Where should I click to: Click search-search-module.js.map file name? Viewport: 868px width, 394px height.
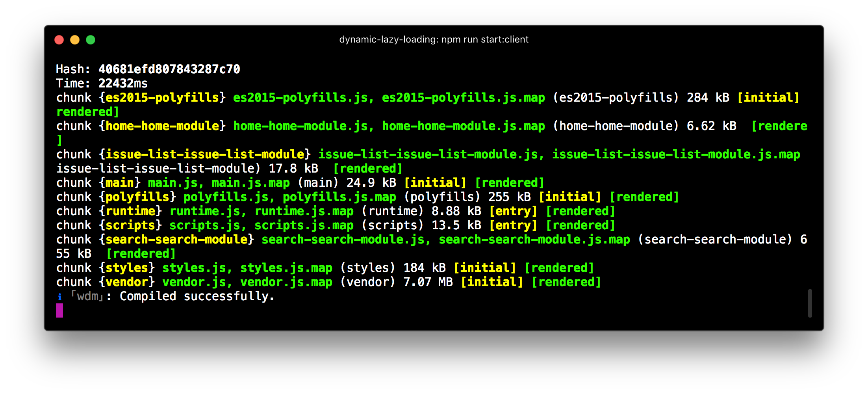[x=534, y=240]
